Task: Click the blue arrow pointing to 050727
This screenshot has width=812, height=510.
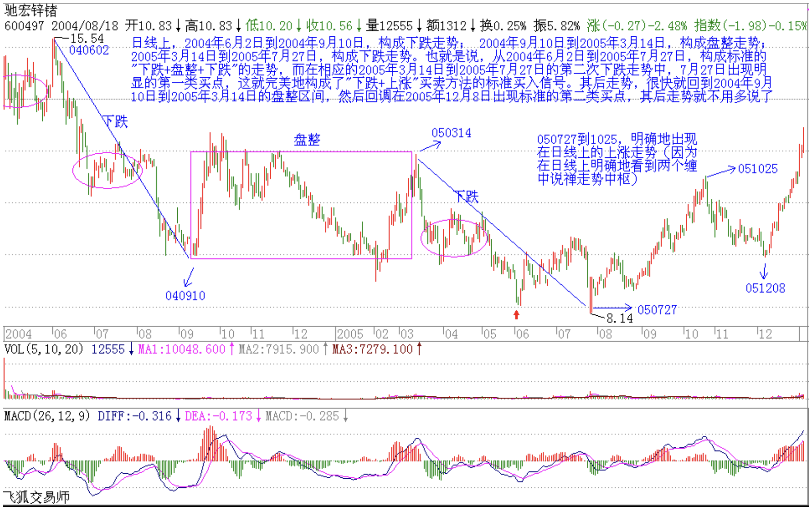Action: pyautogui.click(x=613, y=308)
